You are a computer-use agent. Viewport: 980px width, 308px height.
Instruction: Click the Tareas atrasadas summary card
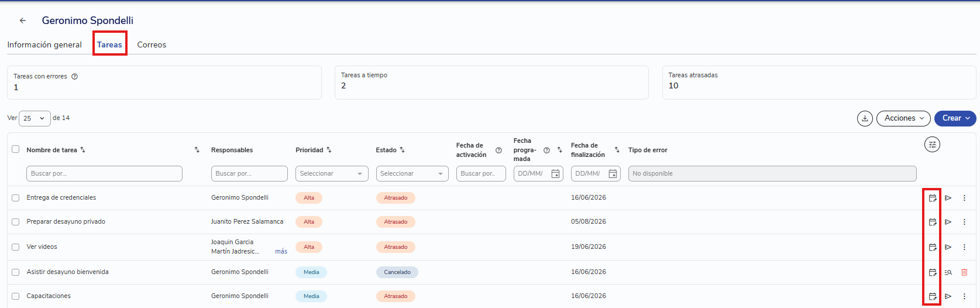[x=819, y=83]
